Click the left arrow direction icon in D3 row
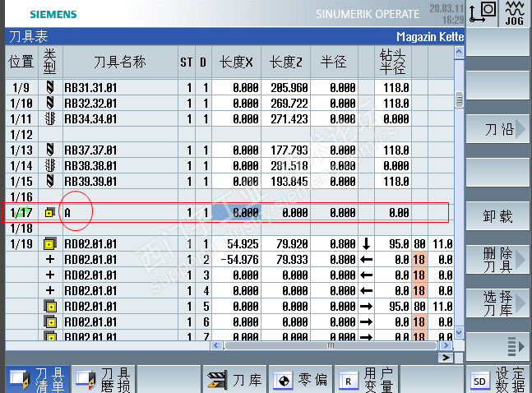Screen dimensions: 532x393 (x=366, y=275)
